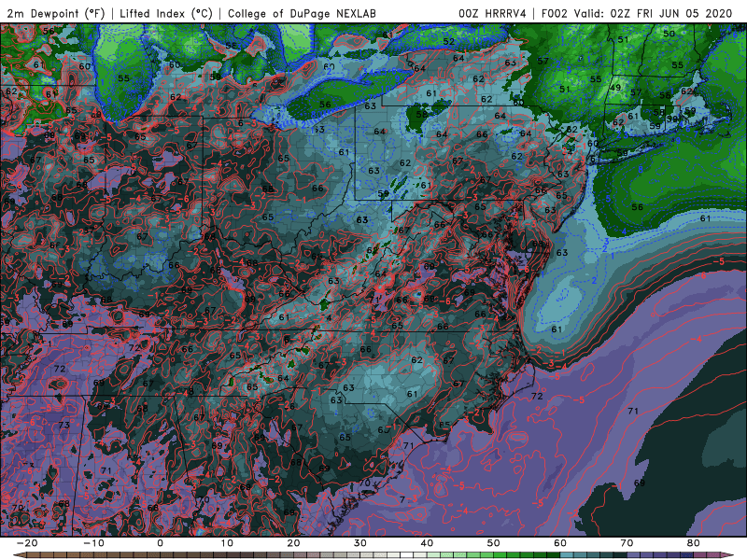Click the "00Z HRRRV4" model run label

pyautogui.click(x=492, y=13)
